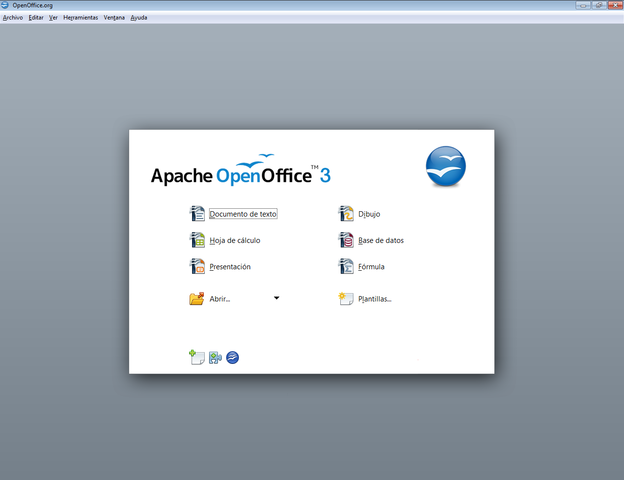Open the Plantillas... dialog
This screenshot has height=480, width=624.
coord(375,299)
